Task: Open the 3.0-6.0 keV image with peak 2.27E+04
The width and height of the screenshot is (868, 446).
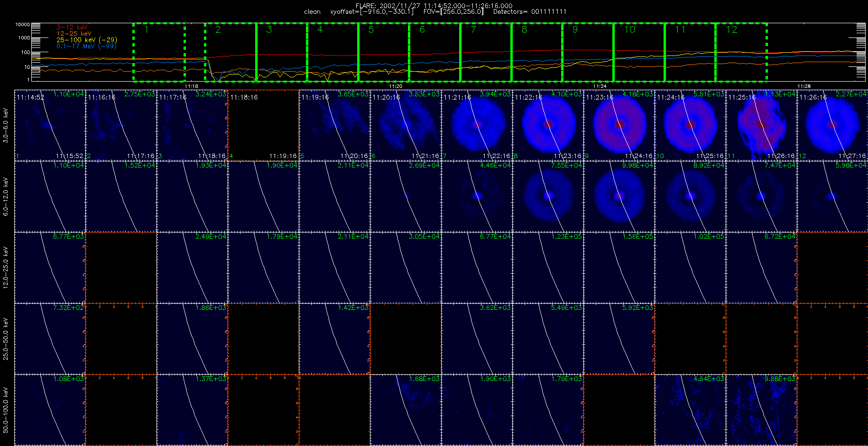Action: (x=832, y=125)
